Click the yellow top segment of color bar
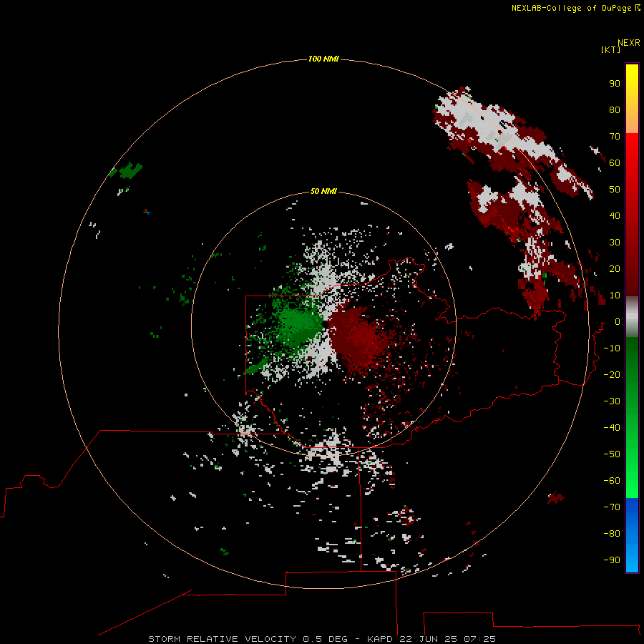 pos(632,99)
